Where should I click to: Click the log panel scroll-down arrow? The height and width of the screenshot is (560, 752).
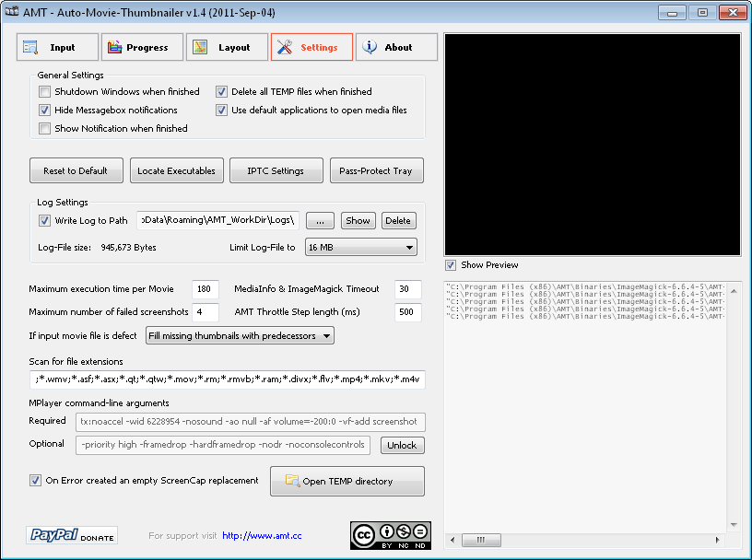pyautogui.click(x=734, y=525)
